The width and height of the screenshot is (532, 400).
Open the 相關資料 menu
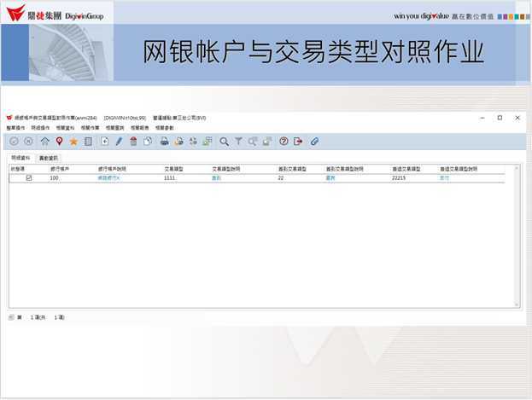65,128
